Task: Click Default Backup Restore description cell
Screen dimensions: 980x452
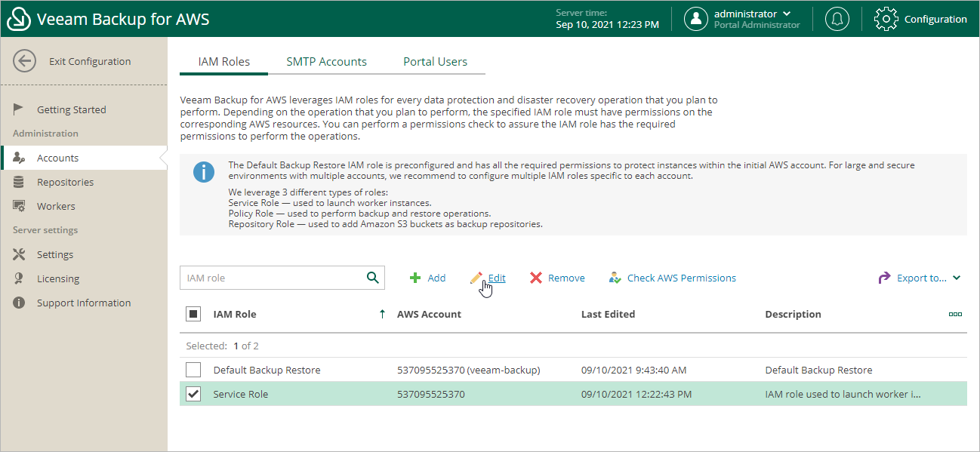Action: coord(818,370)
